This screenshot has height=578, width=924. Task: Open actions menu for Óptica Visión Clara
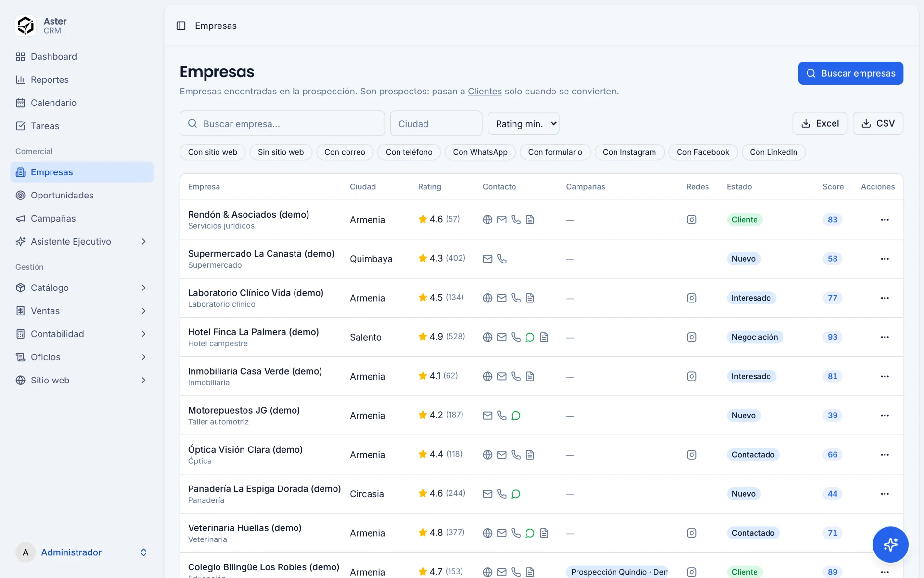(885, 455)
